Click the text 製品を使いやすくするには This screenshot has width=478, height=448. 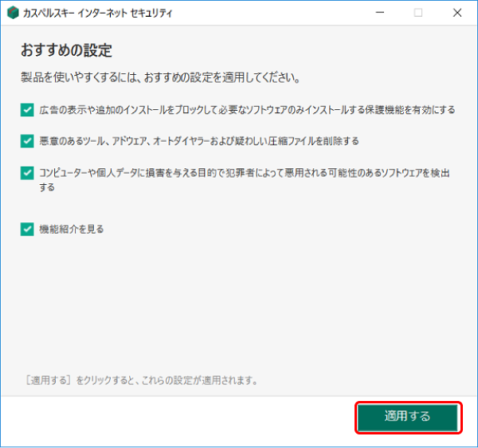[78, 77]
